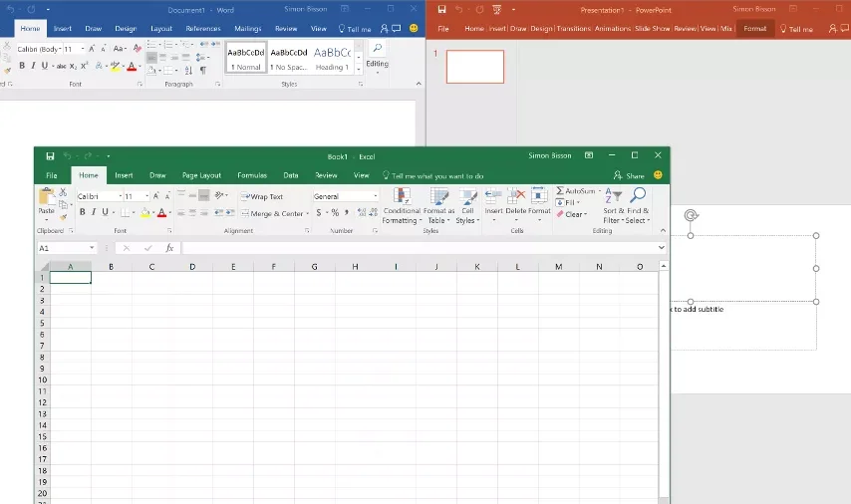The height and width of the screenshot is (504, 851).
Task: Click Sort icon in Word paragraph group
Action: (188, 70)
